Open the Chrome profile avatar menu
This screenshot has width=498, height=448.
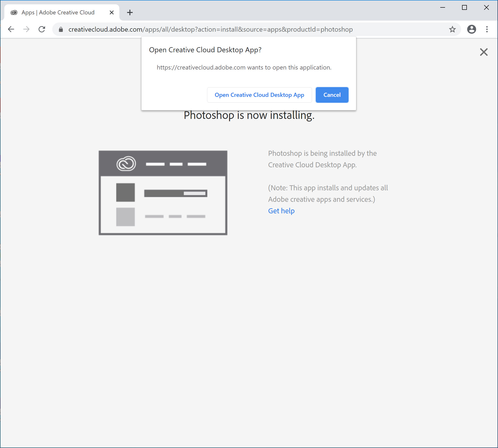[x=471, y=29]
